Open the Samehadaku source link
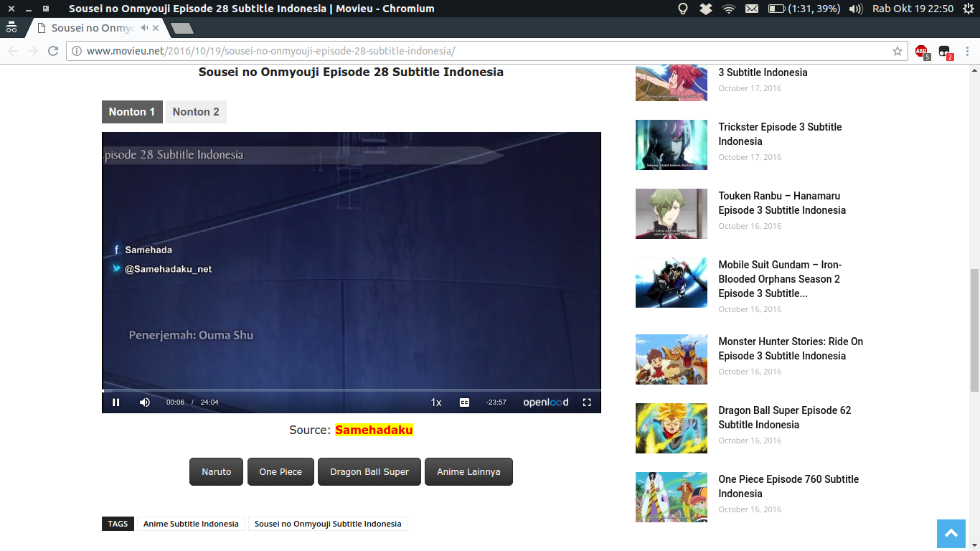 [374, 430]
